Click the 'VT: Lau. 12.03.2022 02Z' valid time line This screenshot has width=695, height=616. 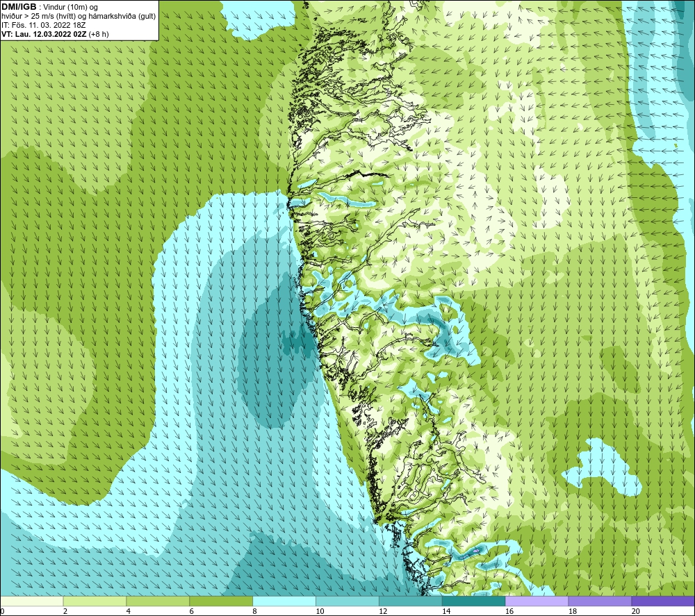click(55, 34)
